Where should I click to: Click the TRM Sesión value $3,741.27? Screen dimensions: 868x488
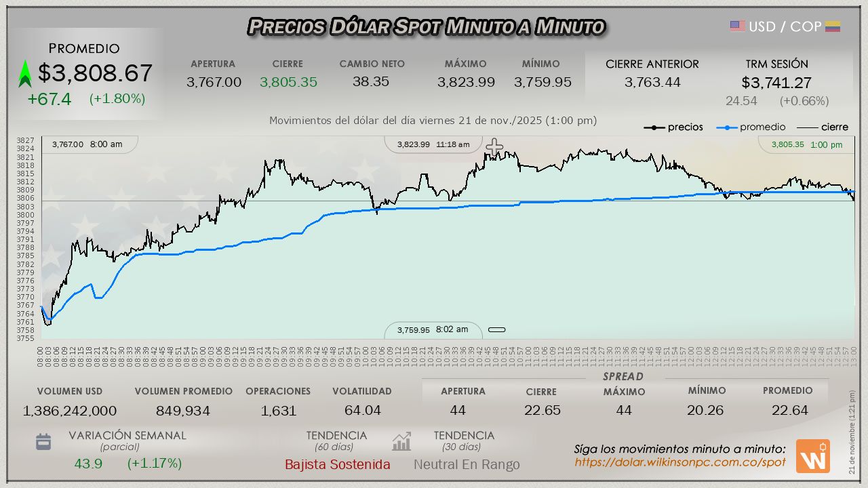tap(776, 83)
